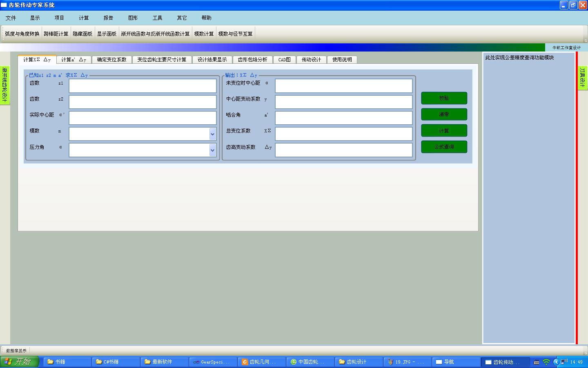
Task: Open the 计算 menu in menu bar
Action: 84,18
